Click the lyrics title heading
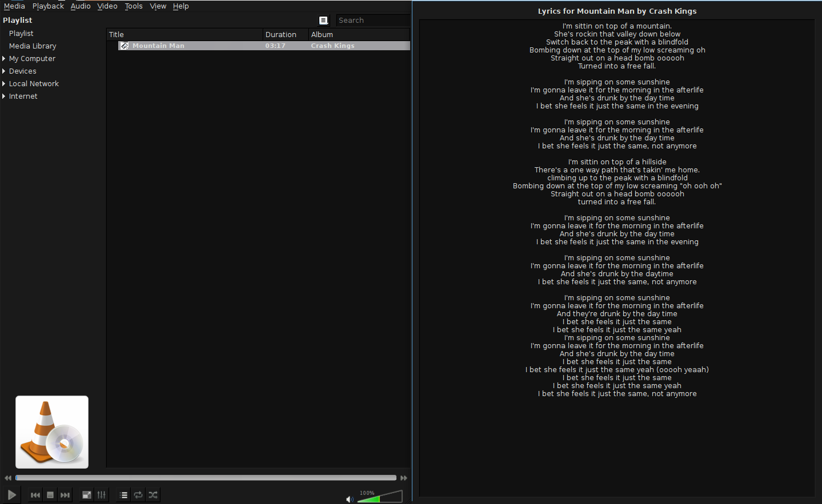The image size is (822, 504). tap(617, 11)
